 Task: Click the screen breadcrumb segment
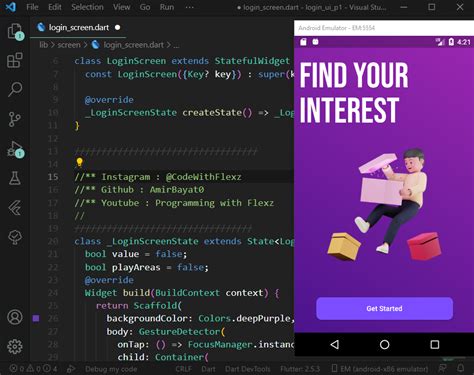pyautogui.click(x=69, y=45)
